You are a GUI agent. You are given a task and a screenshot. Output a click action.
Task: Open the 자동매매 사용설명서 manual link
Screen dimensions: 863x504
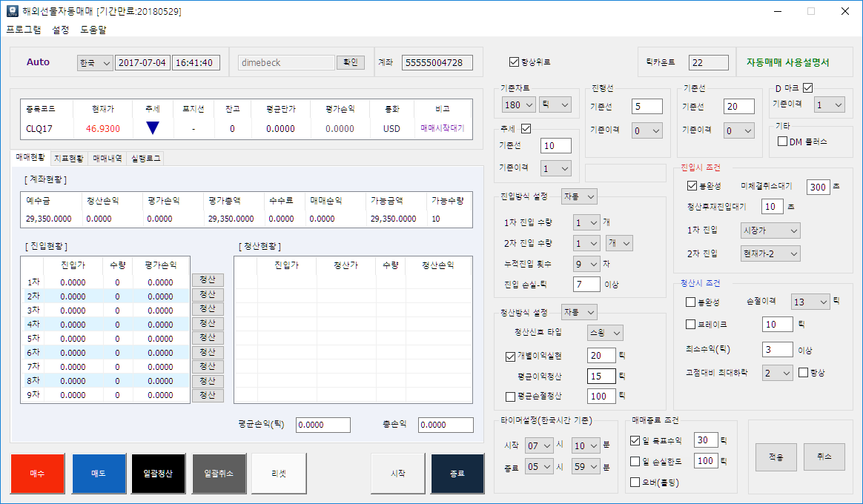pyautogui.click(x=787, y=63)
